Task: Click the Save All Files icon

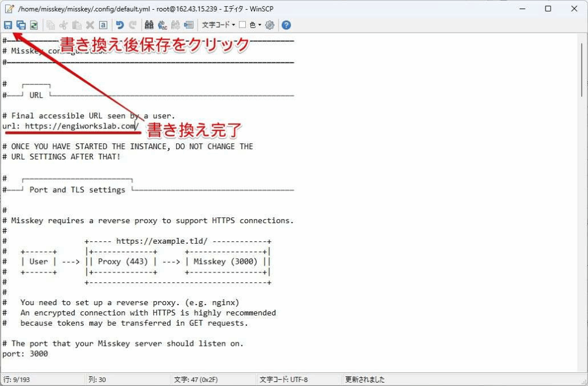Action: [21, 25]
